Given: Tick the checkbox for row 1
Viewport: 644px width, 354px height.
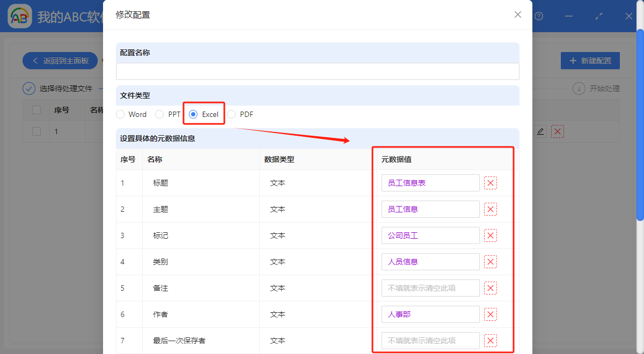Looking at the screenshot, I should click(36, 131).
